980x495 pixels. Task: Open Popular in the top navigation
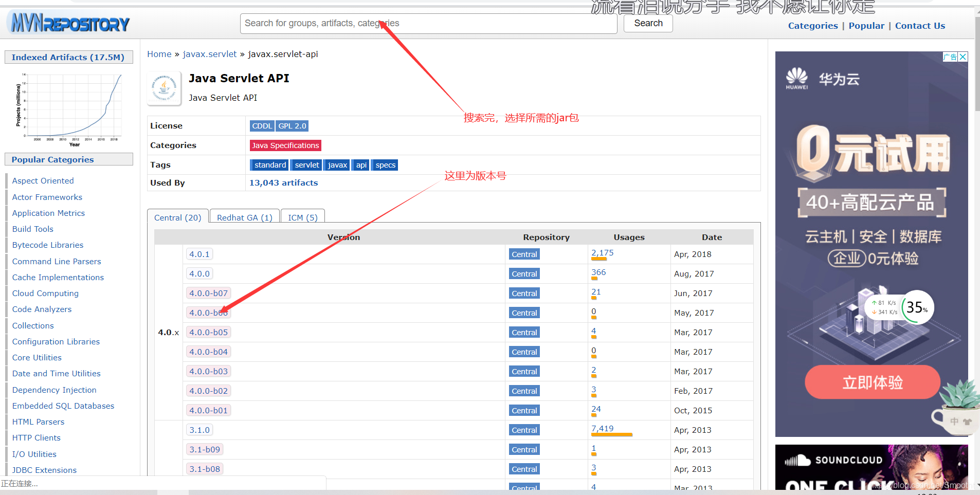pyautogui.click(x=866, y=26)
